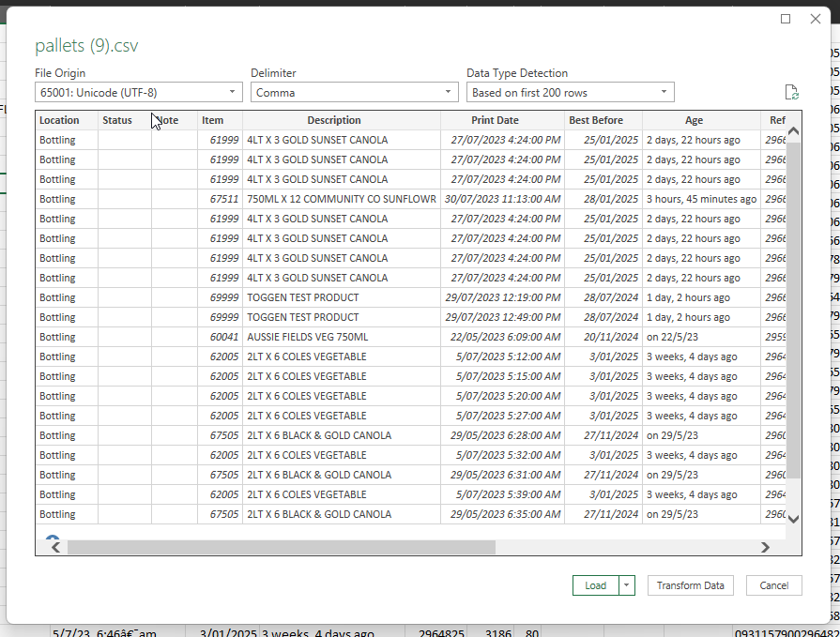Image resolution: width=840 pixels, height=637 pixels.
Task: Click the Transform Data button
Action: pyautogui.click(x=691, y=585)
